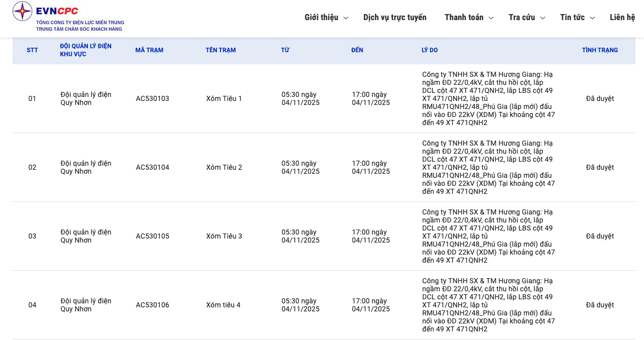Open the Dịch vụ trực tuyến menu

tap(395, 18)
